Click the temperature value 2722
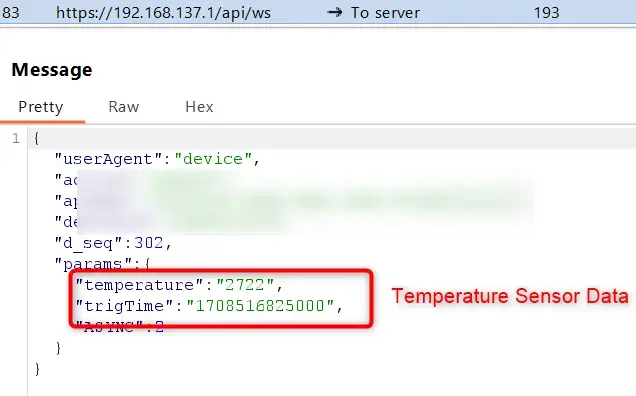 tap(245, 285)
